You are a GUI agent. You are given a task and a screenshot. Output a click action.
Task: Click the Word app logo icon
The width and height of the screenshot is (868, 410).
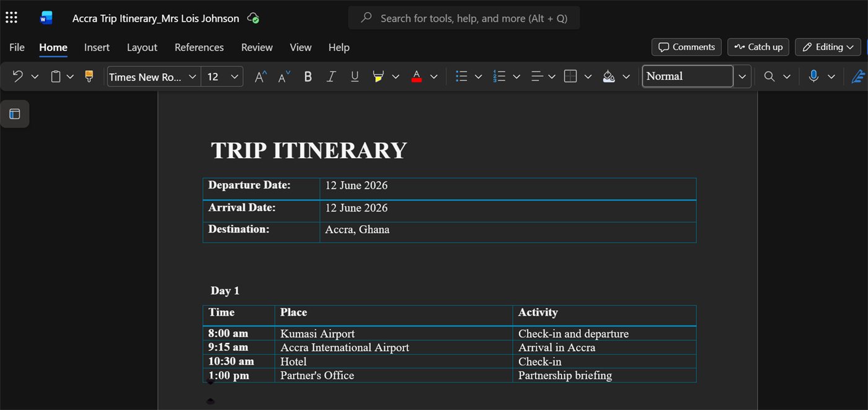(46, 18)
